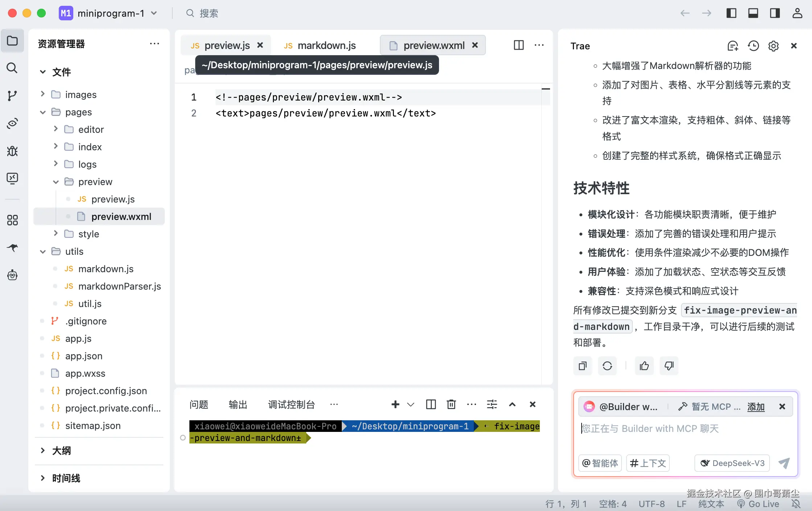
Task: Select the Run and Debug bug icon
Action: 12,151
